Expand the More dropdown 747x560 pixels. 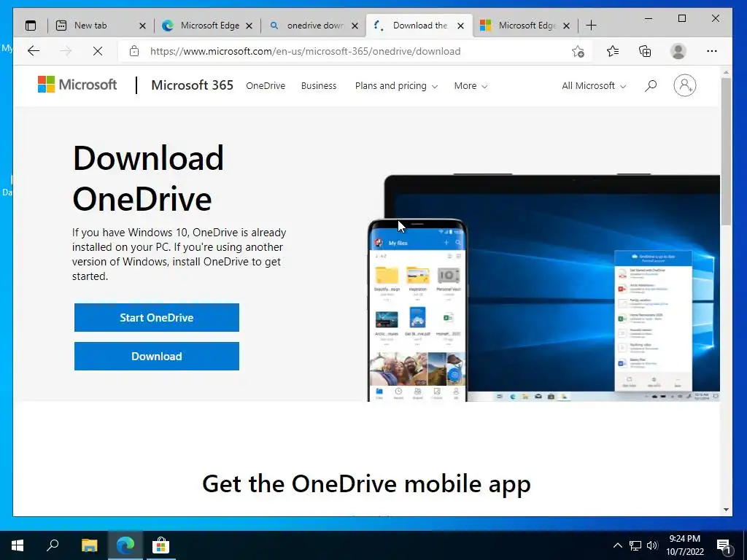(x=471, y=86)
